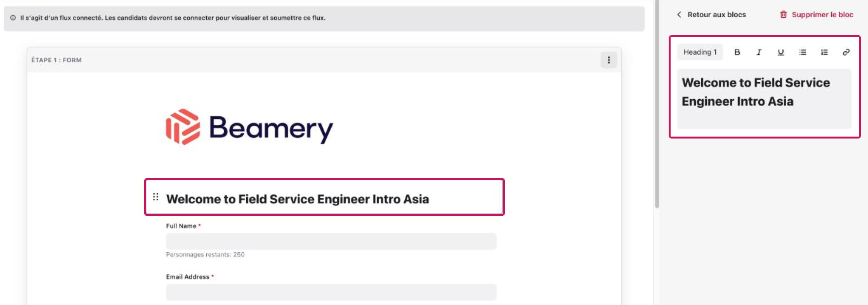Click the Email Address input field

pos(331,292)
